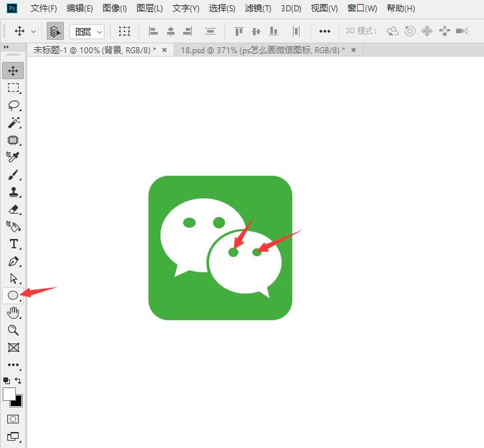Click 3D orbit camera icon
This screenshot has height=448, width=484.
click(x=393, y=31)
